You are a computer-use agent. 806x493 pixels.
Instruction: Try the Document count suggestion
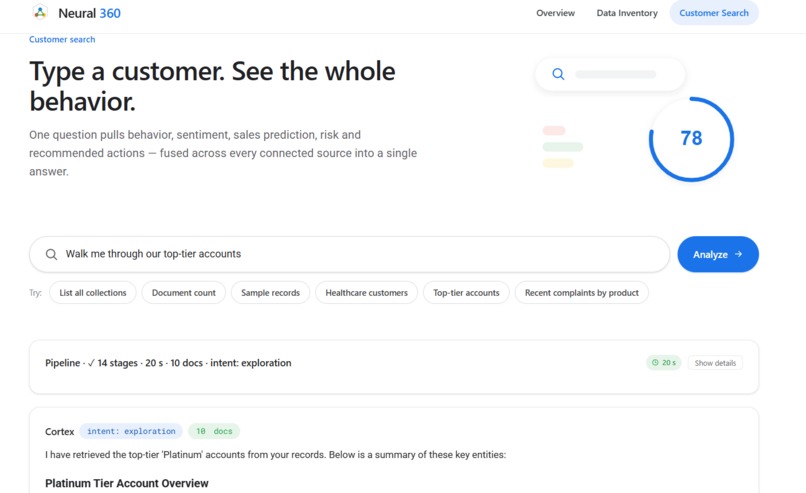point(184,293)
